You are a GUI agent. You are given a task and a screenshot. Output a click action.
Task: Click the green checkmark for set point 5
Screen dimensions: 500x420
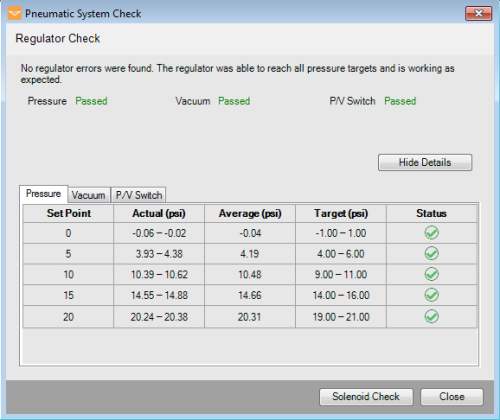click(x=432, y=254)
